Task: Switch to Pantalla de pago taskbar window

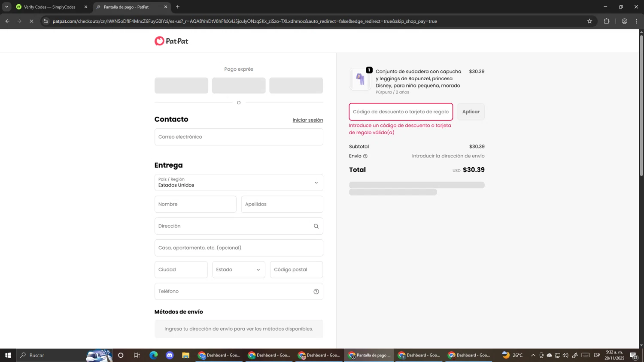Action: 369,355
